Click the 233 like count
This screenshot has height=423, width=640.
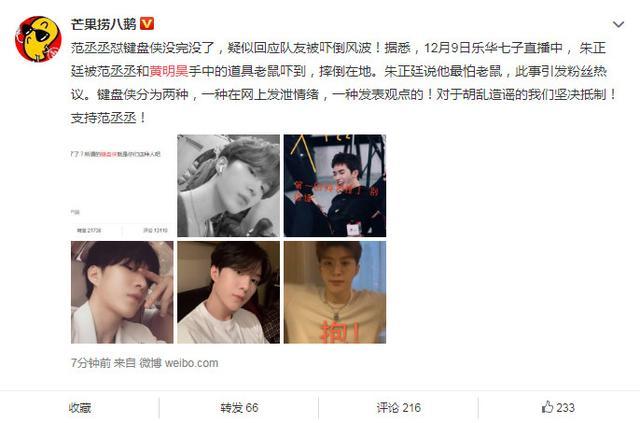point(565,407)
